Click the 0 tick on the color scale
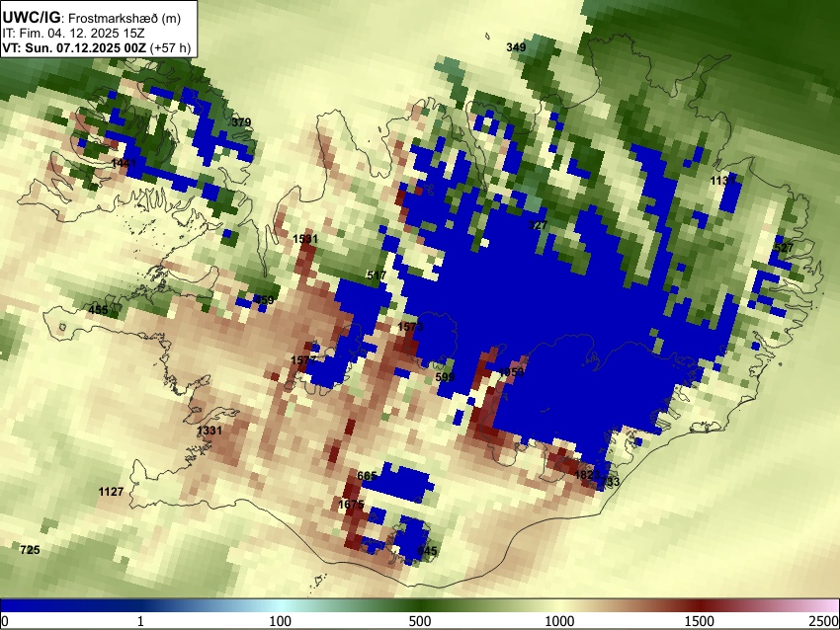Viewport: 840px width, 630px height. [5, 621]
